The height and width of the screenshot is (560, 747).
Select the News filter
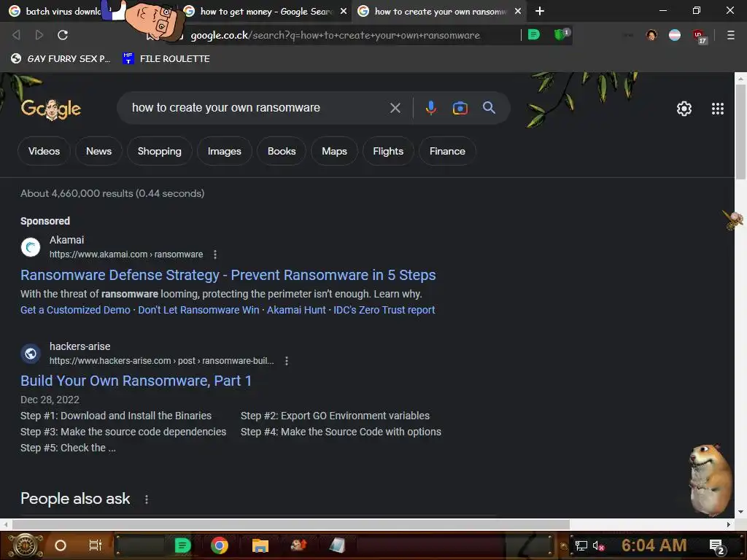pos(98,151)
